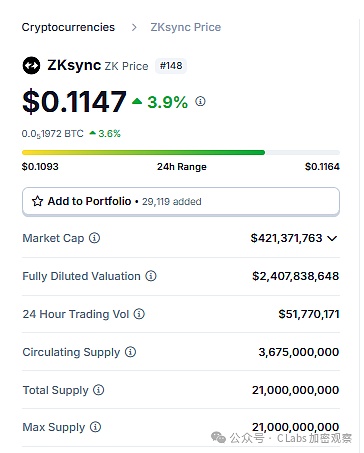Click the info icon beside 3.9% change
Viewport: 364px width, 453px height.
pos(200,101)
